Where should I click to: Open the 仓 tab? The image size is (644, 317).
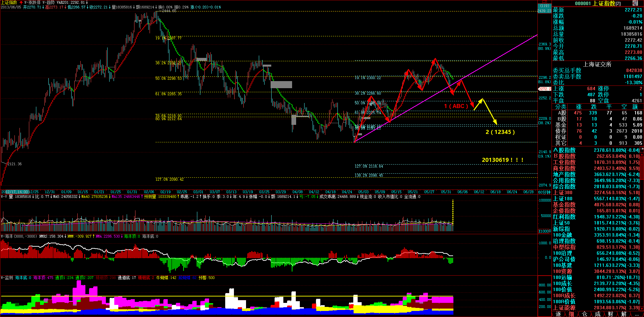(585, 314)
